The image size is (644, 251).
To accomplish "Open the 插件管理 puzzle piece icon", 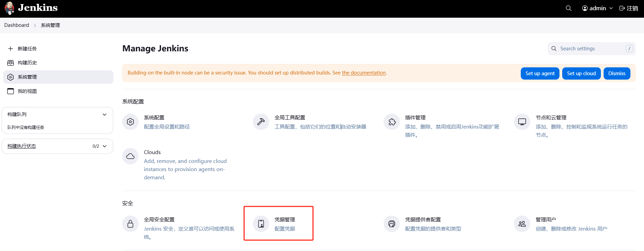I will [392, 122].
